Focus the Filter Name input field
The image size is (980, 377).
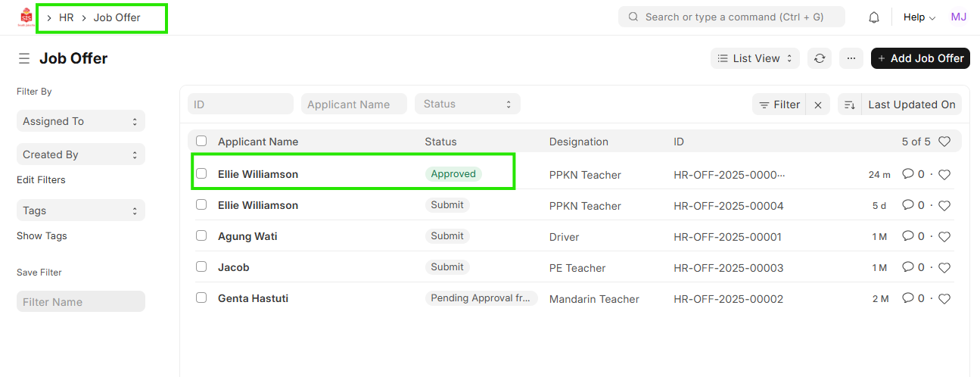click(x=80, y=302)
